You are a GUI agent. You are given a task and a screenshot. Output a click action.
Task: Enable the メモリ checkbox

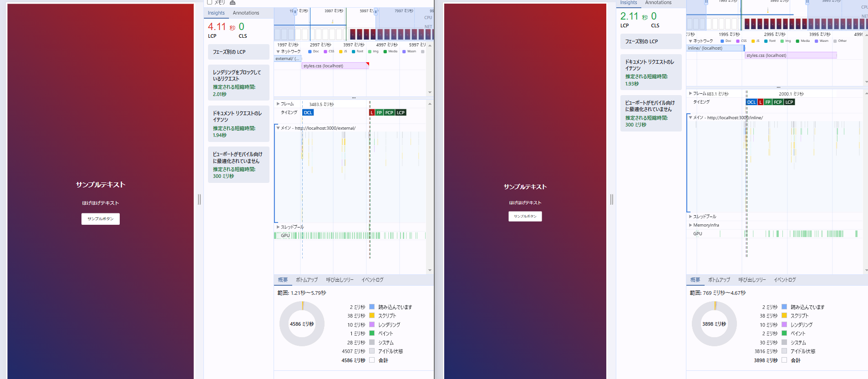[x=210, y=2]
